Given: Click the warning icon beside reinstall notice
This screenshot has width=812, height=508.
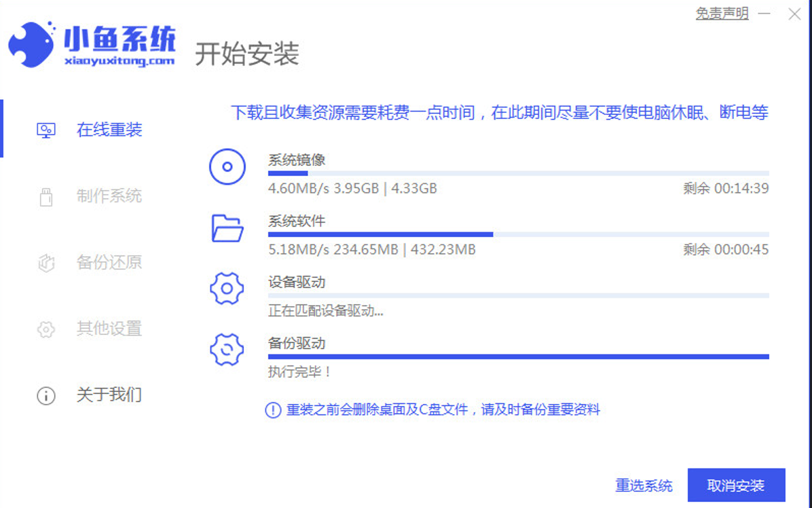Looking at the screenshot, I should [273, 410].
